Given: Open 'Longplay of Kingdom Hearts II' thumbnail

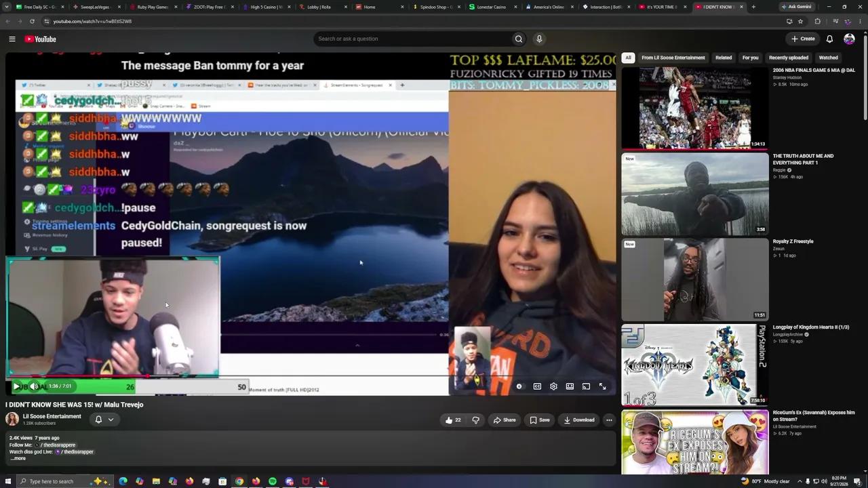Looking at the screenshot, I should (x=695, y=365).
